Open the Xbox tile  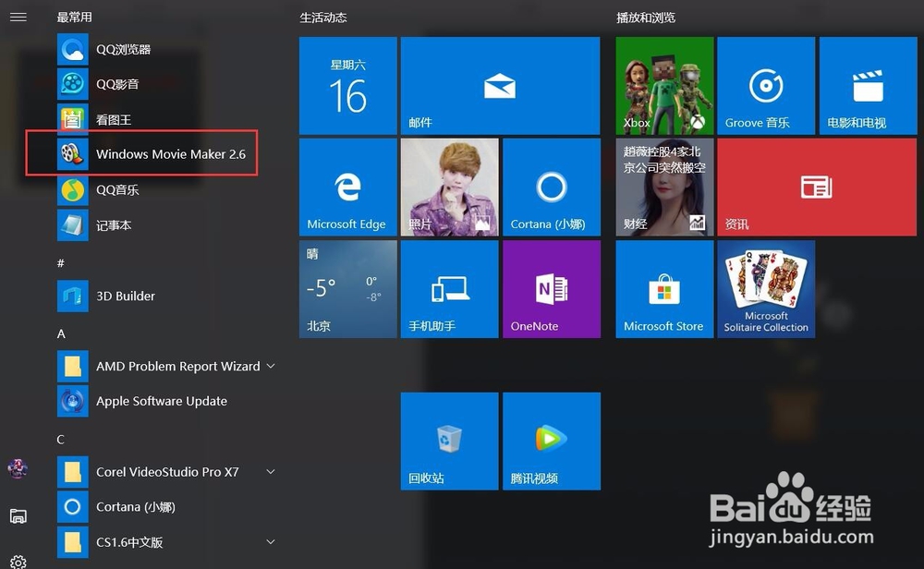click(x=664, y=85)
